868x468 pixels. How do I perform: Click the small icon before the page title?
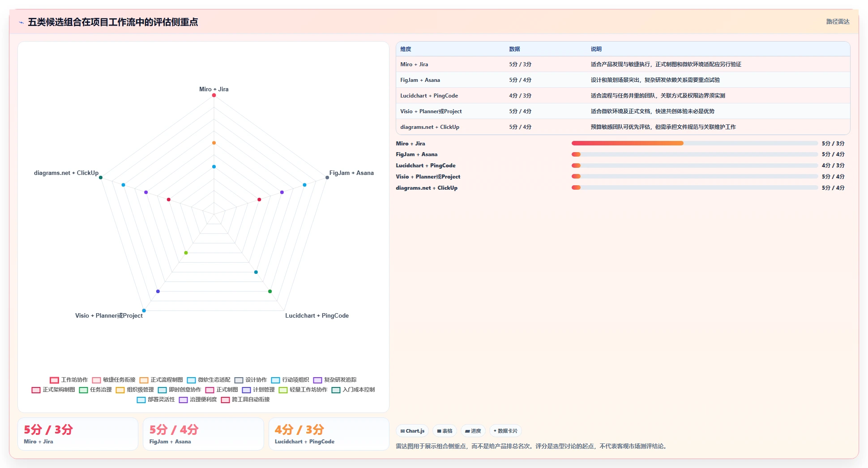[x=21, y=22]
